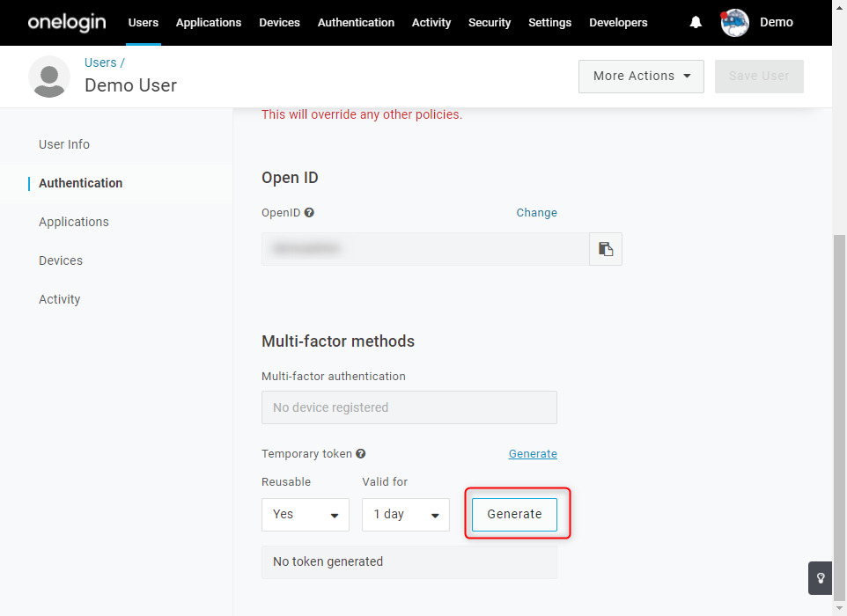Image resolution: width=847 pixels, height=616 pixels.
Task: Follow the Users breadcrumb link
Action: 100,62
